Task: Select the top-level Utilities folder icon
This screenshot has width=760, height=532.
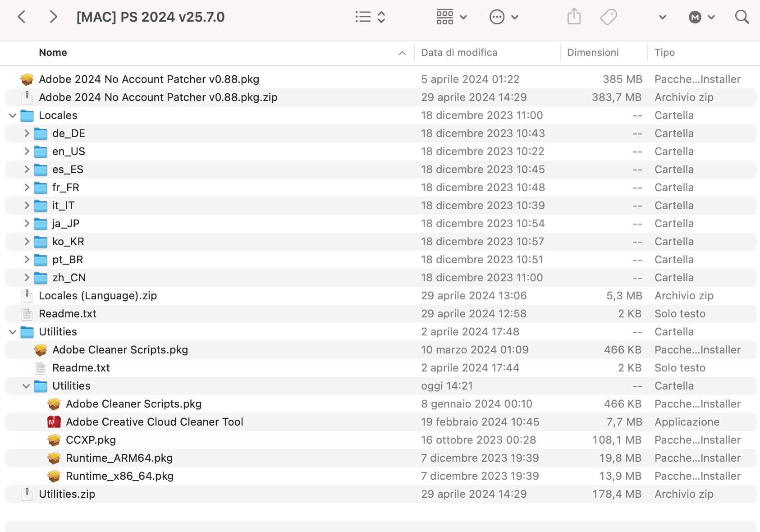Action: 27,332
